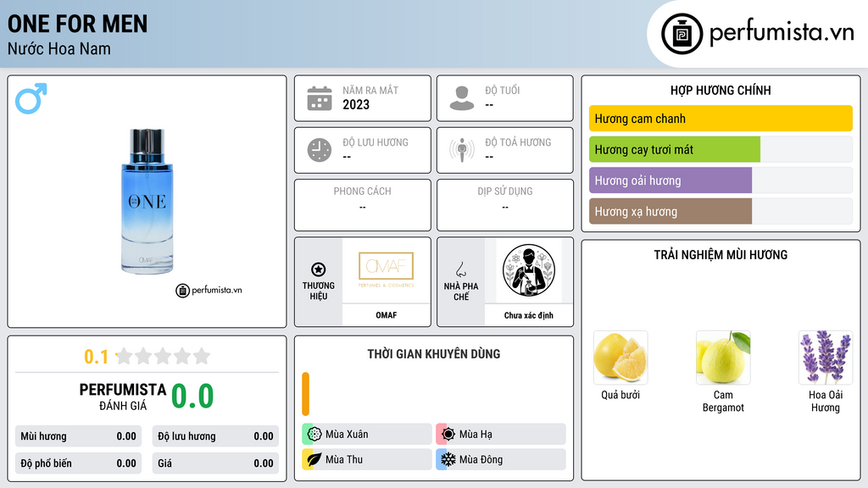Click the Giá 0.00 score row
This screenshot has height=488, width=868.
coord(215,463)
